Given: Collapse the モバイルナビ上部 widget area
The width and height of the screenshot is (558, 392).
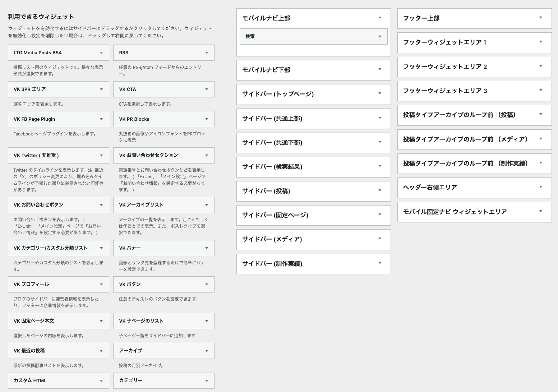Looking at the screenshot, I should pos(380,18).
